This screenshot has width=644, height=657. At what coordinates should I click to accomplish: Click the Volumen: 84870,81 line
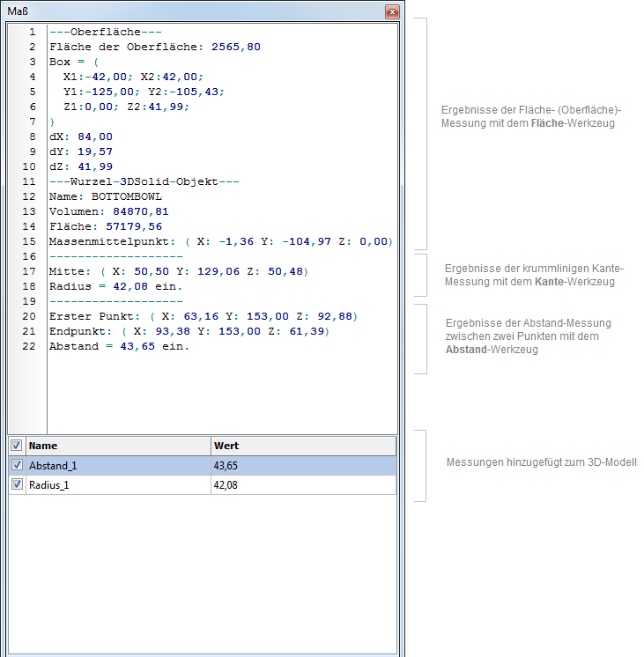coord(109,211)
